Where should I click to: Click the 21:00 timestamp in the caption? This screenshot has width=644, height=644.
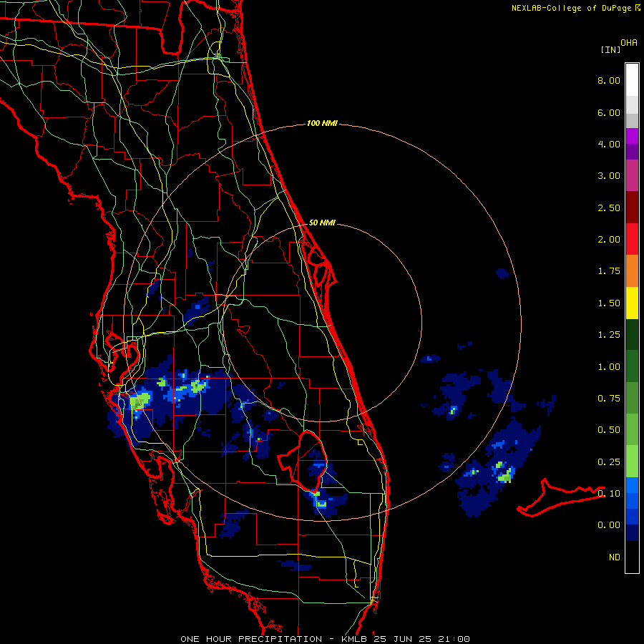pyautogui.click(x=454, y=639)
